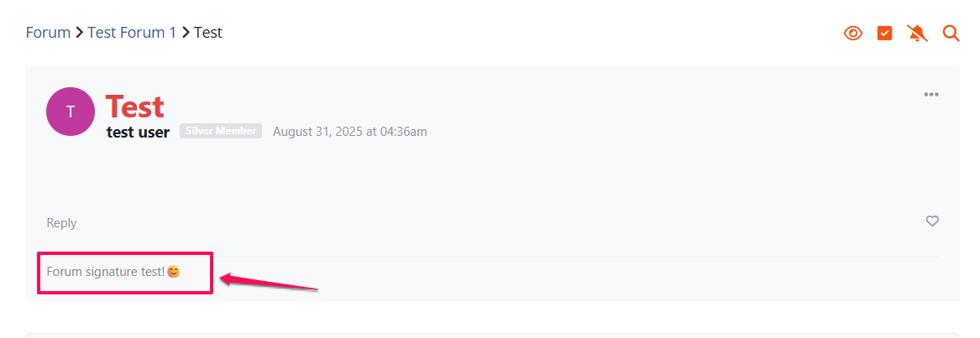980x338 pixels.
Task: Click the chevron after Test Forum 1
Action: click(x=186, y=33)
